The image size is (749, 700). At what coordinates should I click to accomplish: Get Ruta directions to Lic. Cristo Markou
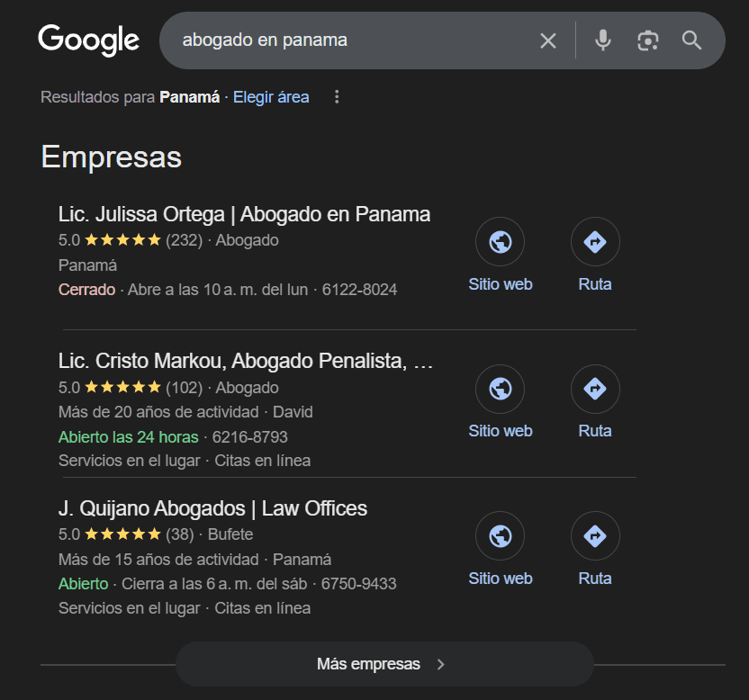pyautogui.click(x=595, y=389)
